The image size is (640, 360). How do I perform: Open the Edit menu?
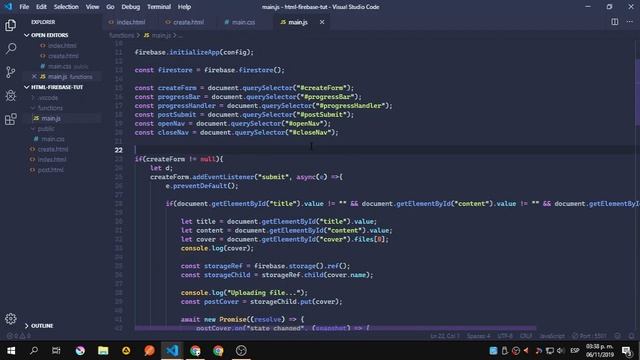tap(41, 7)
